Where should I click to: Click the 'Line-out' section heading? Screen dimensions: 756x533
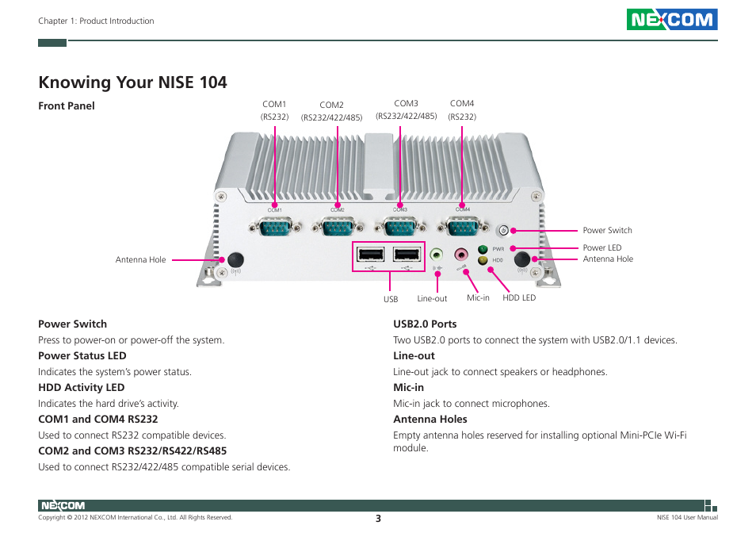pos(414,355)
